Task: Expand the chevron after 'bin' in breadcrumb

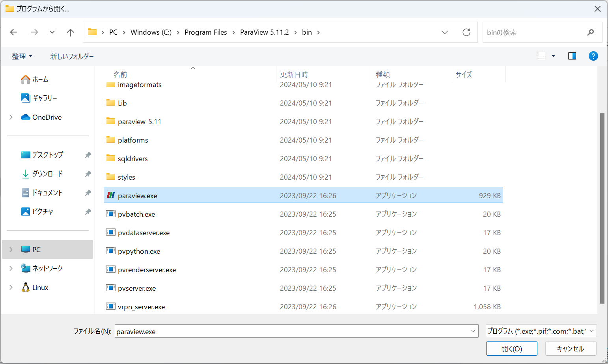Action: tap(318, 32)
